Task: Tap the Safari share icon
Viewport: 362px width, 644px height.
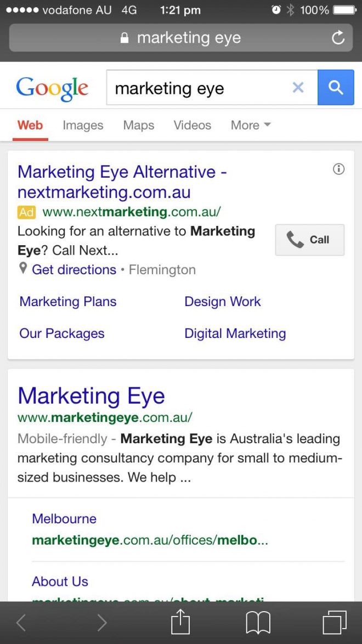Action: tap(180, 622)
